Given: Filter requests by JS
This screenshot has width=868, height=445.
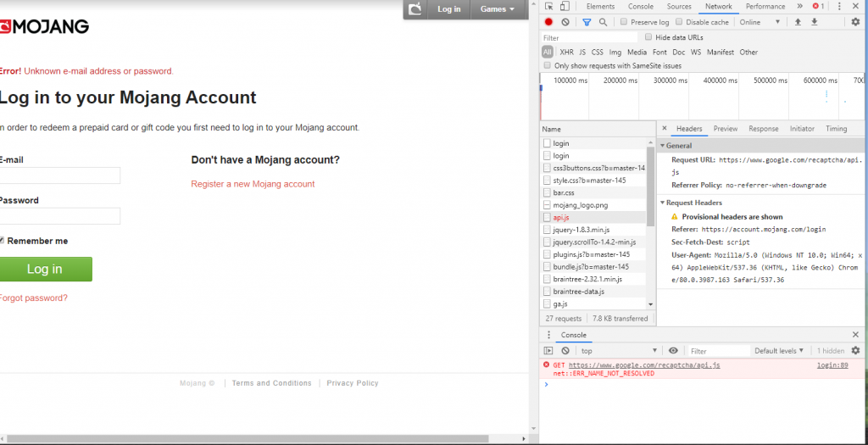Looking at the screenshot, I should (582, 52).
